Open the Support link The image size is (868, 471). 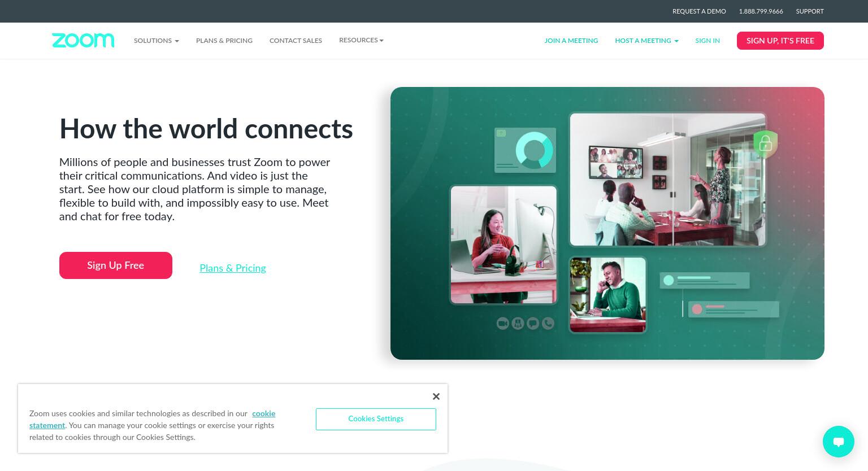pos(810,11)
